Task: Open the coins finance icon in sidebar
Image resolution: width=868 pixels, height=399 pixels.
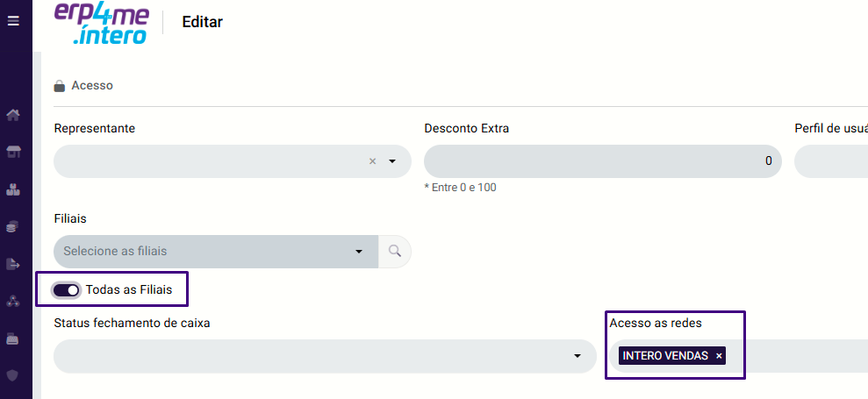Action: 13,226
